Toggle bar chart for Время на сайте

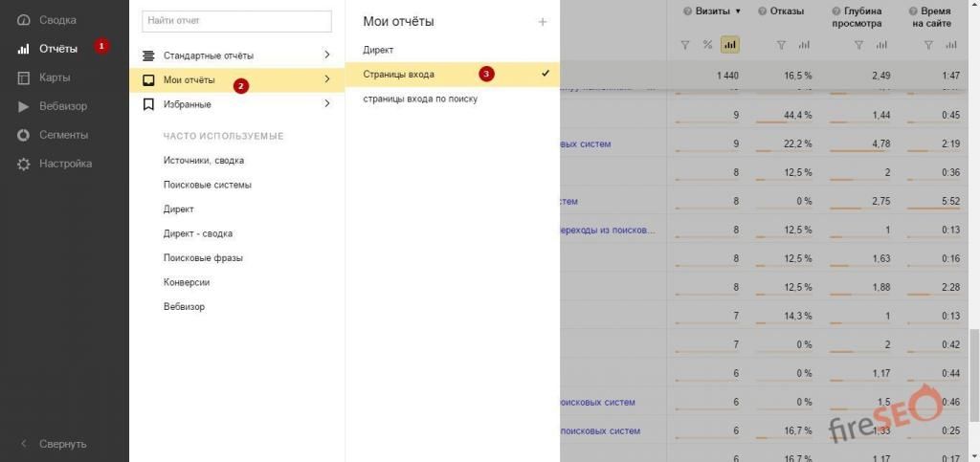pos(950,45)
